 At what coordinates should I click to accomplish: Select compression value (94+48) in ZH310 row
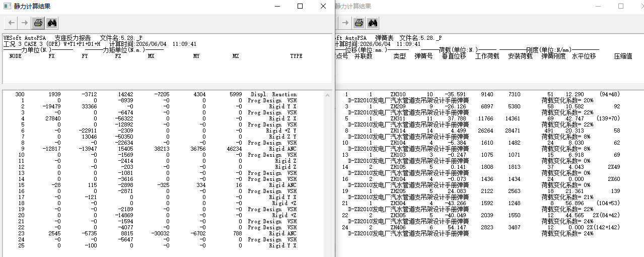tap(609, 95)
